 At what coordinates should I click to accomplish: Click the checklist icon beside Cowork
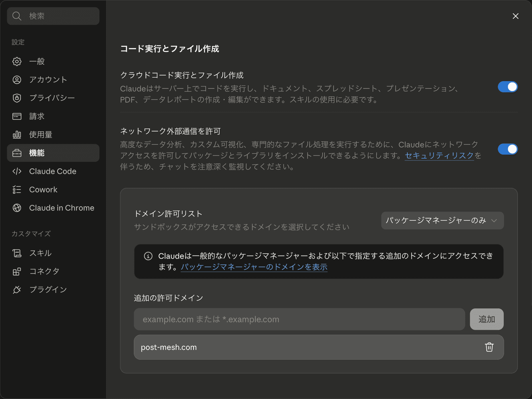pos(17,190)
